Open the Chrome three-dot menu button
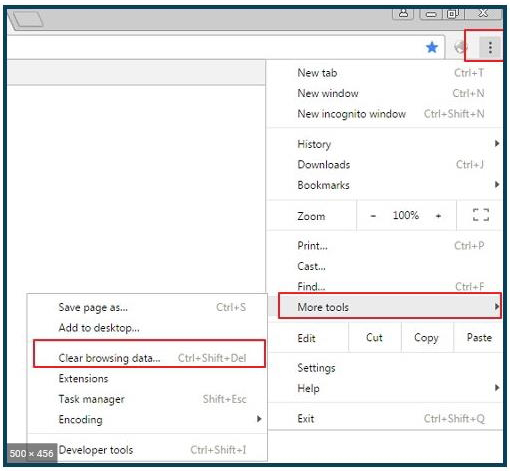Screen dimensions: 510x471 coord(490,47)
